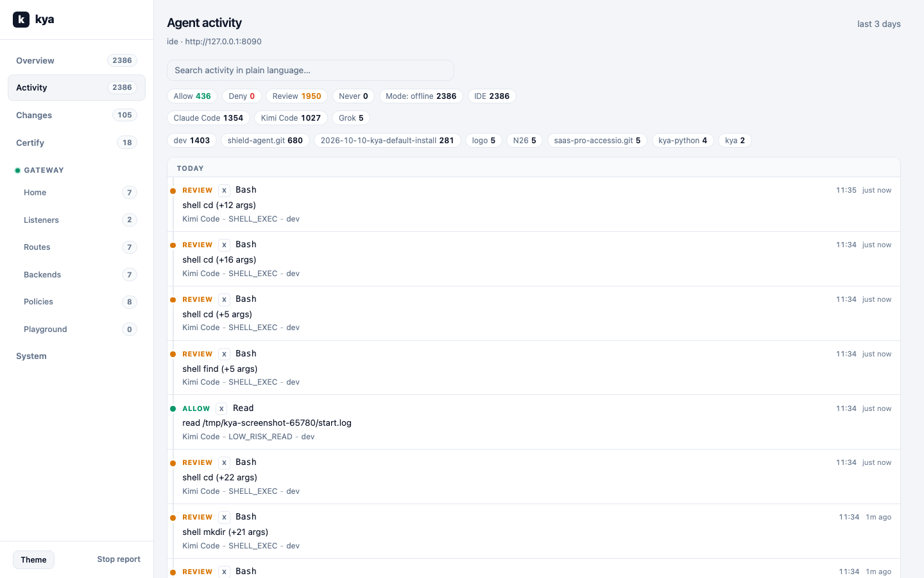Filter by shield-agent.git chip
The image size is (924, 578).
click(x=265, y=141)
